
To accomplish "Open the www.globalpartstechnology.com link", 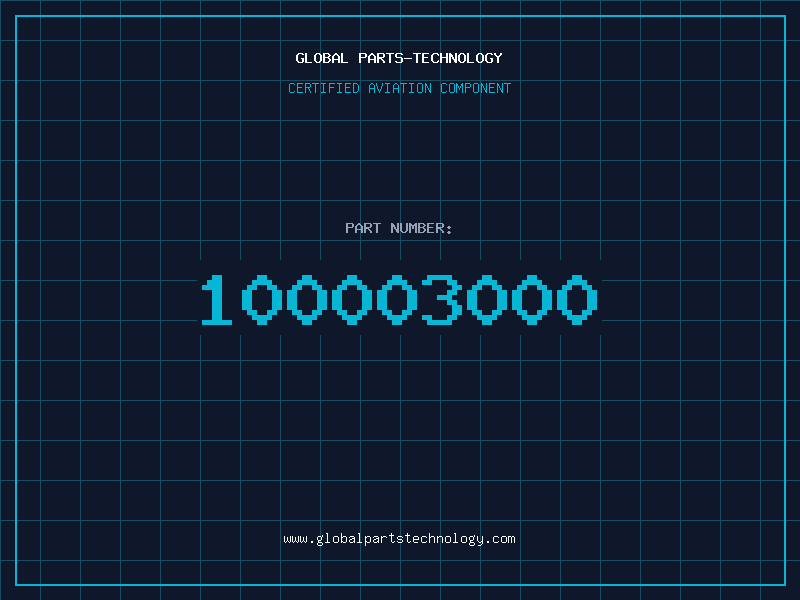I will pos(399,539).
